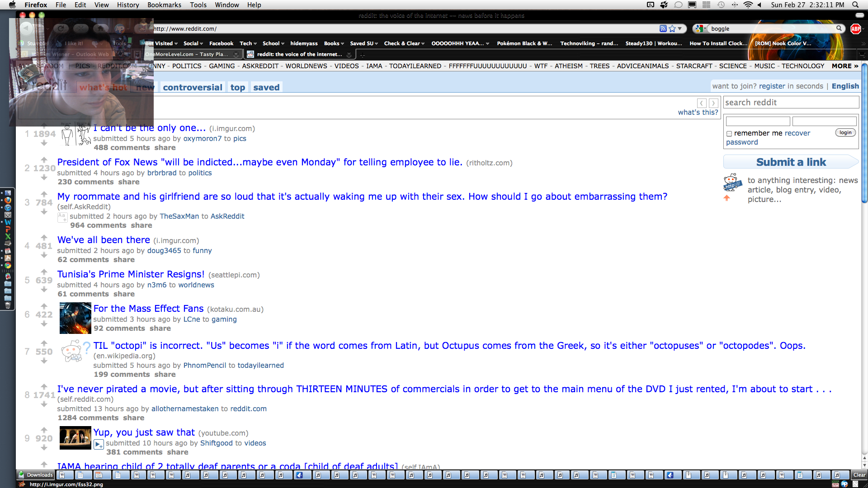Expand MORE » subreddit list
The height and width of the screenshot is (488, 868).
(x=844, y=66)
